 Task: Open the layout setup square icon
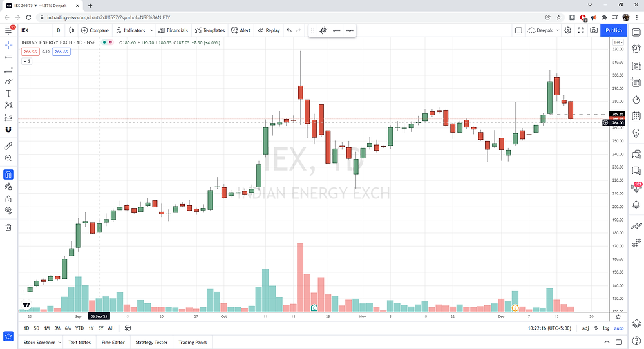[x=518, y=30]
